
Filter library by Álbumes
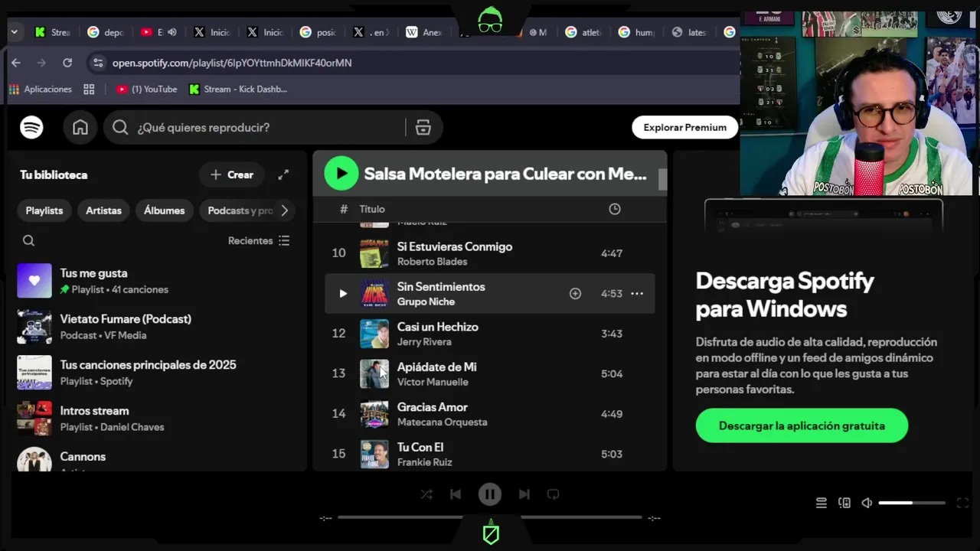click(165, 210)
